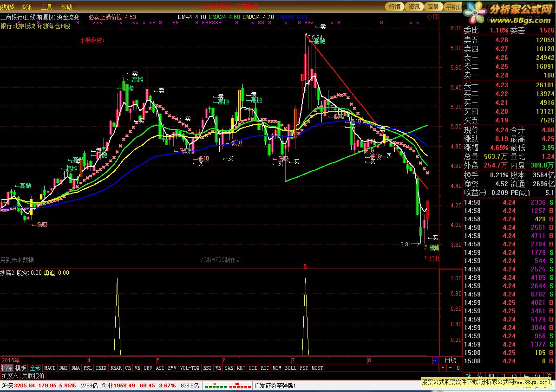556x392 pixels.
Task: Select the DMA indicator tab
Action: point(76,368)
